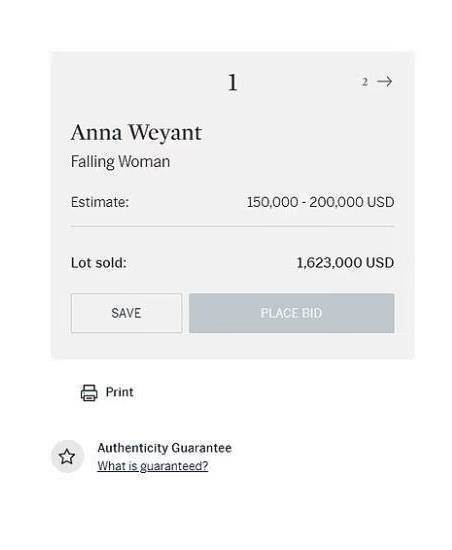Open the What is guaranteed? link

click(153, 466)
